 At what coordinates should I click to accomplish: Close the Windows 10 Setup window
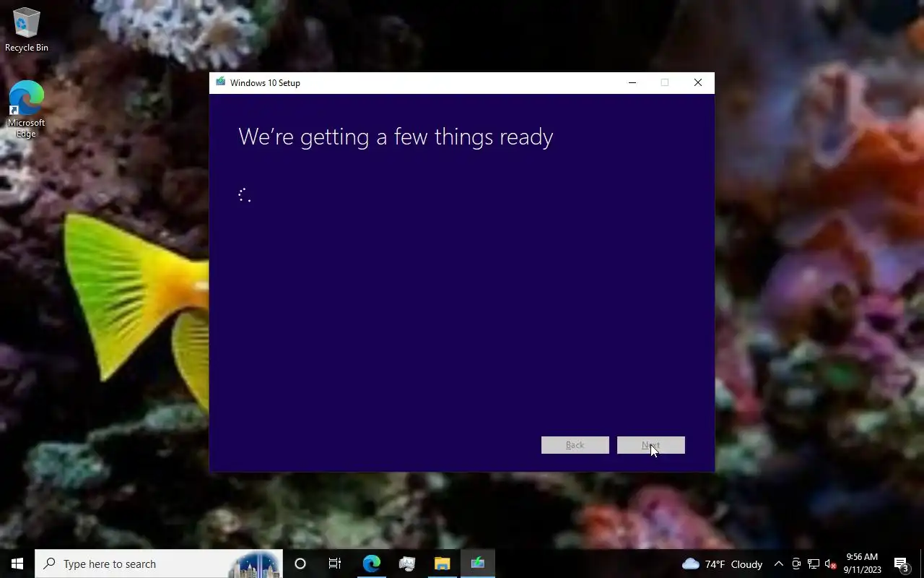click(x=697, y=82)
